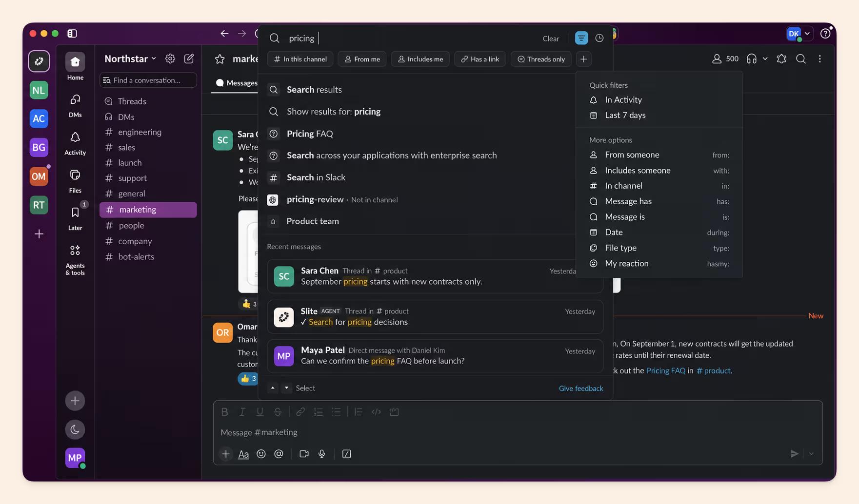859x504 pixels.
Task: Open the Home view in sidebar
Action: click(x=75, y=67)
